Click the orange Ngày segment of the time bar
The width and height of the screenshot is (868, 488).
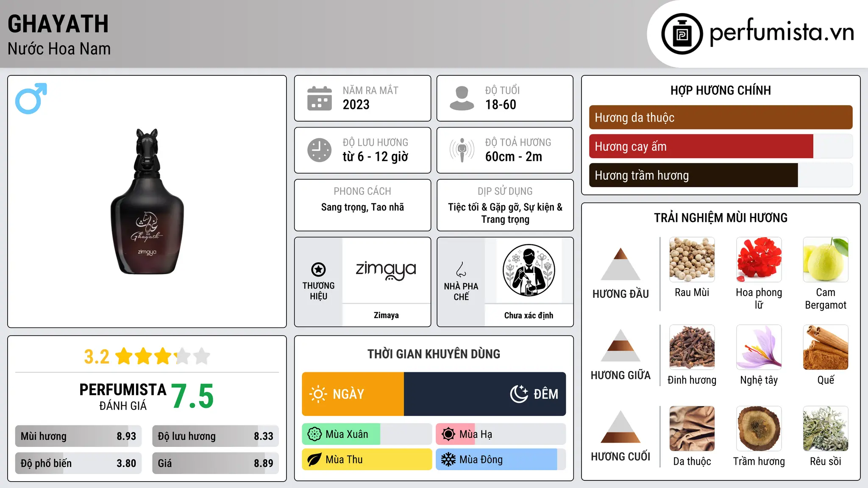click(353, 394)
